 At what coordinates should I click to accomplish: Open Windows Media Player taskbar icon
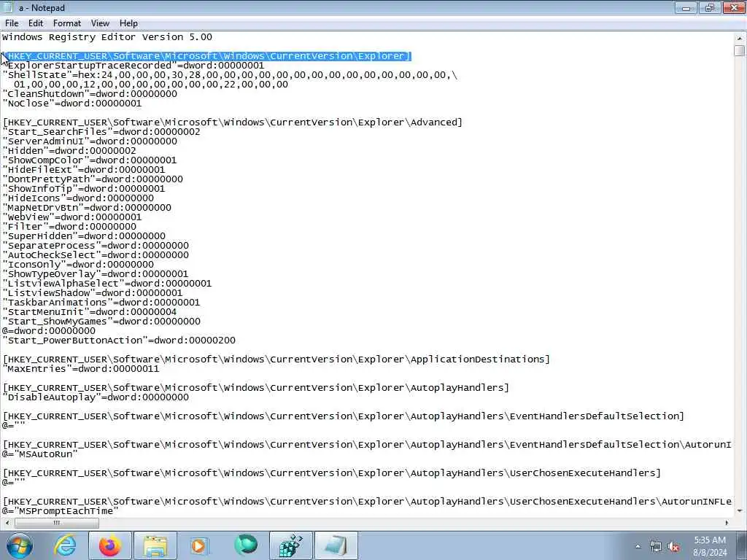tap(200, 545)
